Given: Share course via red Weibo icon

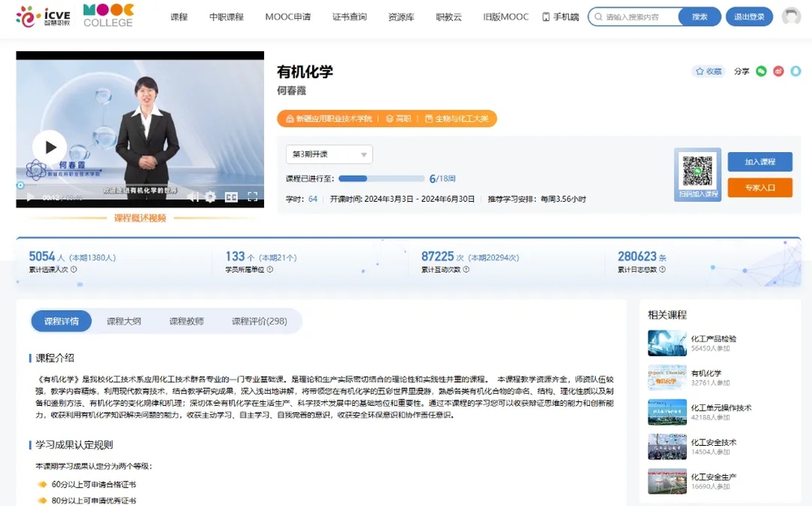Looking at the screenshot, I should (x=779, y=72).
